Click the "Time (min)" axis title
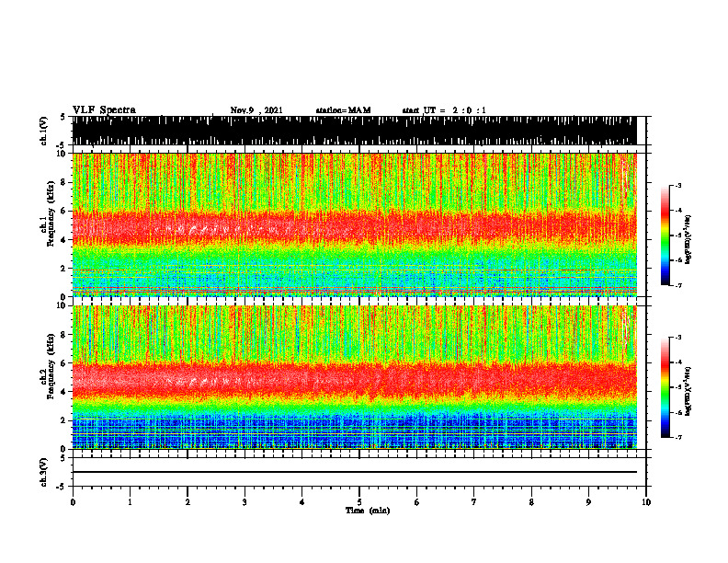 pos(368,511)
